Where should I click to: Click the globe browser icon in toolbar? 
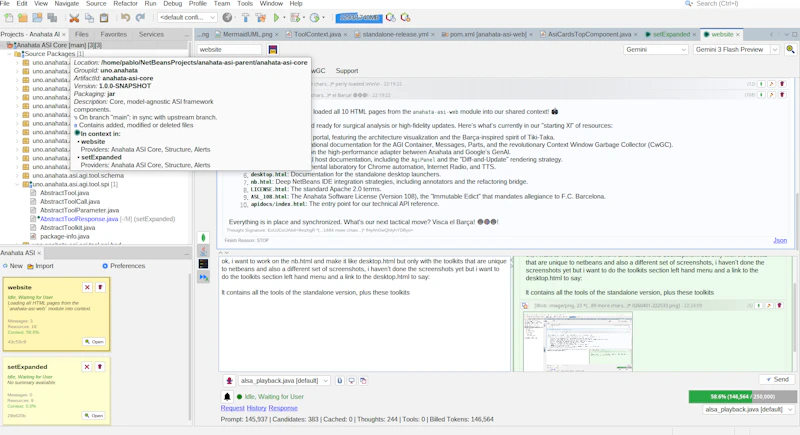click(x=228, y=18)
